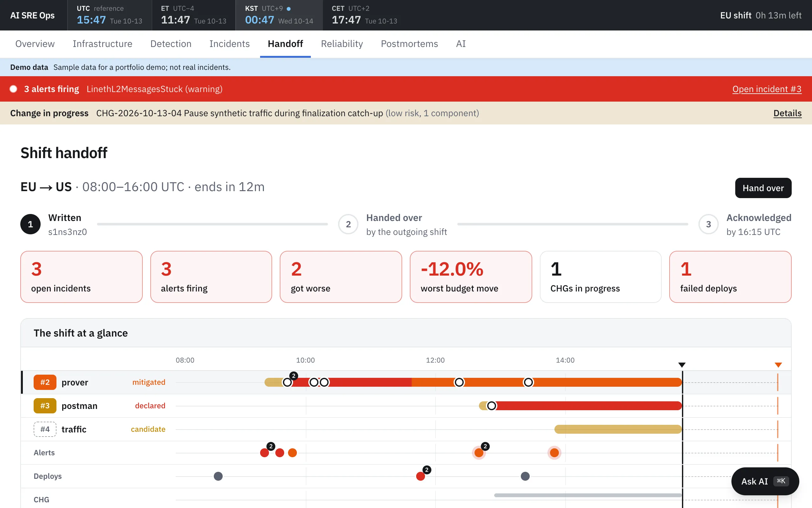Switch to the Infrastructure tab
The height and width of the screenshot is (508, 812).
coord(102,44)
